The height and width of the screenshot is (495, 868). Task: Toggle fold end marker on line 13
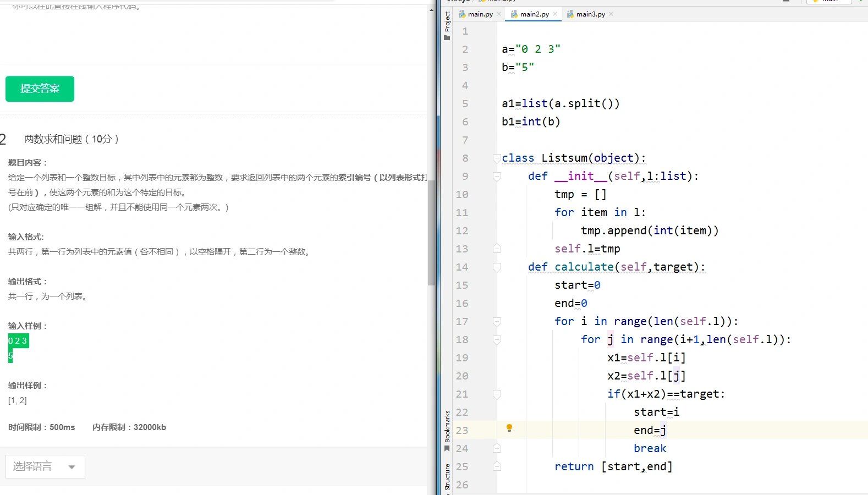pyautogui.click(x=497, y=249)
